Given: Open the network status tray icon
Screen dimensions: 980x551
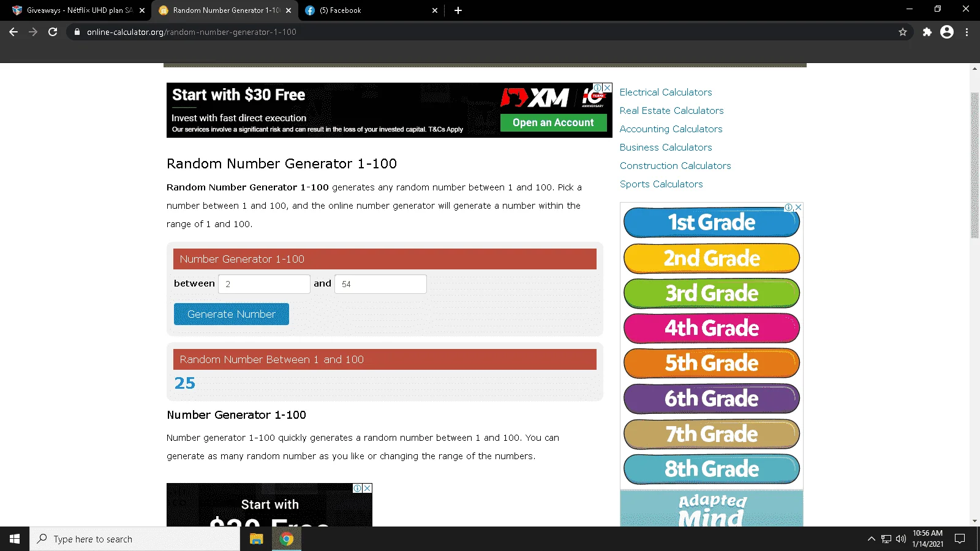Looking at the screenshot, I should tap(886, 539).
